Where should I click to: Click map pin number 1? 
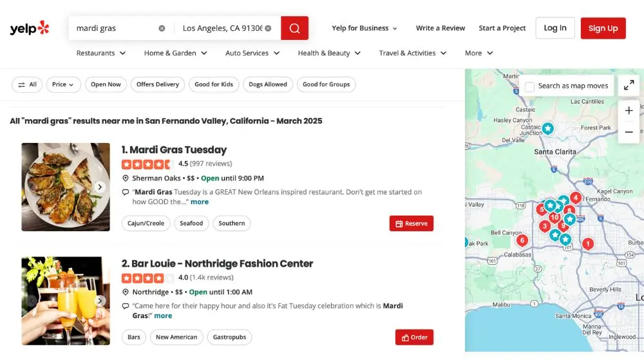pos(588,243)
